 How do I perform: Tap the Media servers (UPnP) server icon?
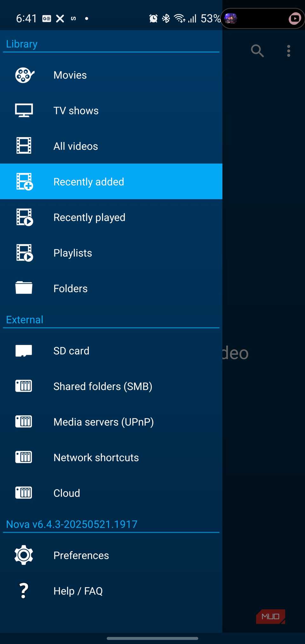(x=24, y=422)
